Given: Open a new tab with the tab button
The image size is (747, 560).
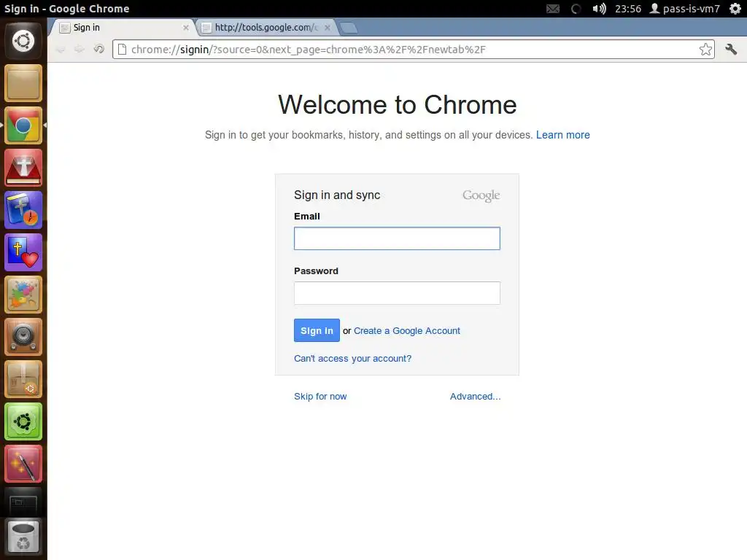Looking at the screenshot, I should pyautogui.click(x=349, y=28).
